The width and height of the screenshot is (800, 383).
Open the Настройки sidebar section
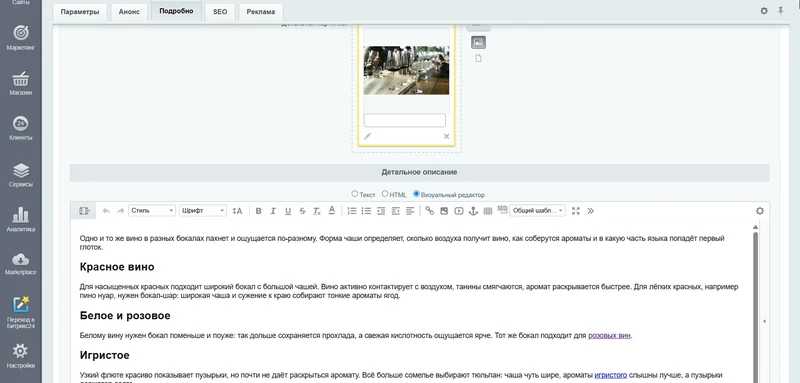[x=20, y=355]
